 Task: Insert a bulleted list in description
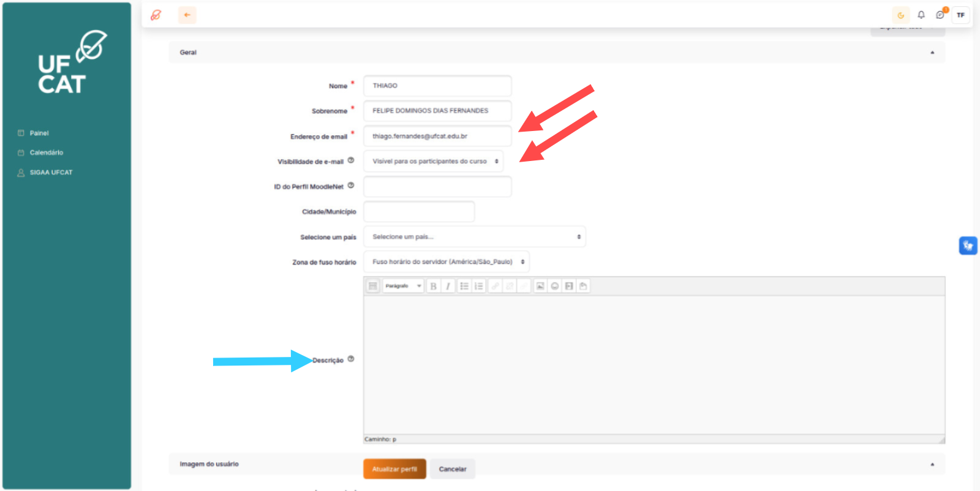click(464, 286)
